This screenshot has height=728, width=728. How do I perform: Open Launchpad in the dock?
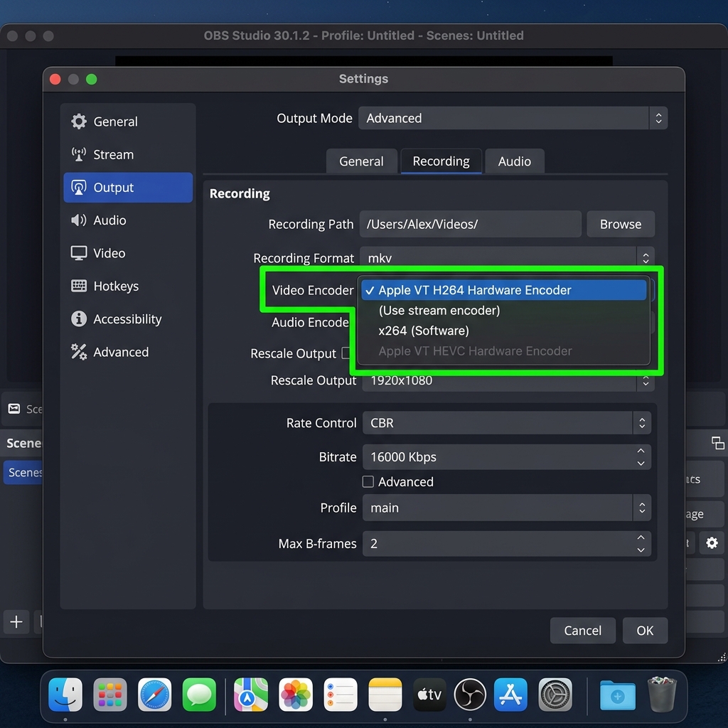(110, 695)
